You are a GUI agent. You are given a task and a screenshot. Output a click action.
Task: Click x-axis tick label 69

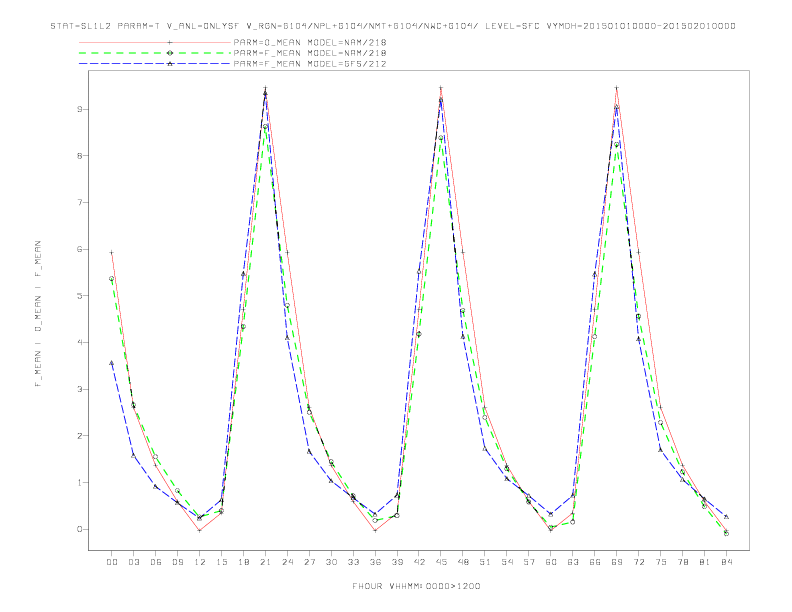coord(617,562)
